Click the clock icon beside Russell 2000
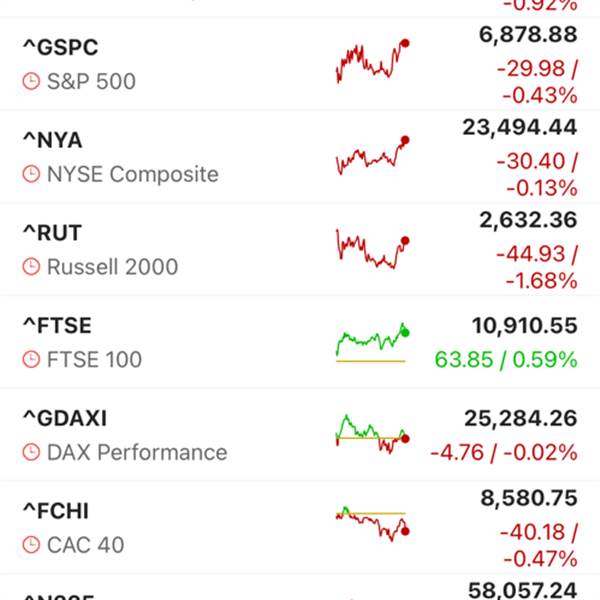600x600 pixels. [32, 267]
